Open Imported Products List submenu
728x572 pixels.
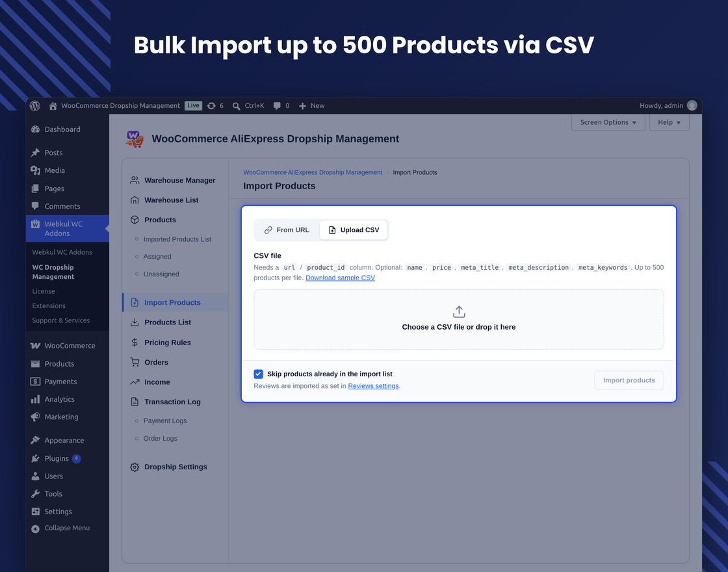click(177, 239)
